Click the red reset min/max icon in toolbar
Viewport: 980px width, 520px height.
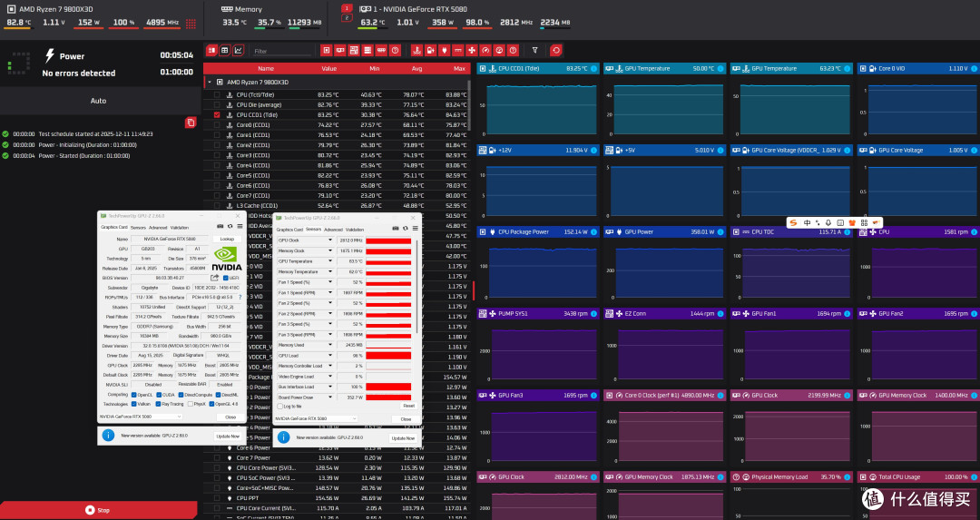coord(556,50)
